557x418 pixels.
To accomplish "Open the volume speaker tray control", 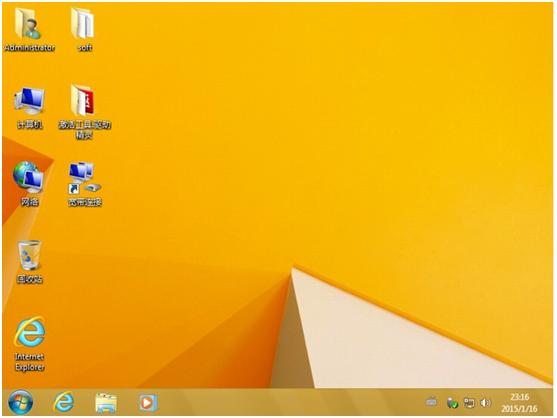I will (x=485, y=403).
